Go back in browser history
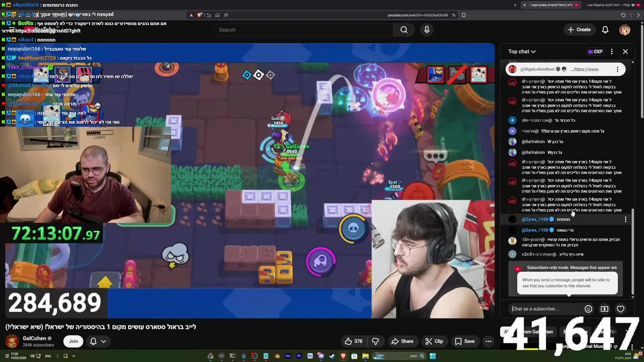The width and height of the screenshot is (644, 362). click(638, 15)
